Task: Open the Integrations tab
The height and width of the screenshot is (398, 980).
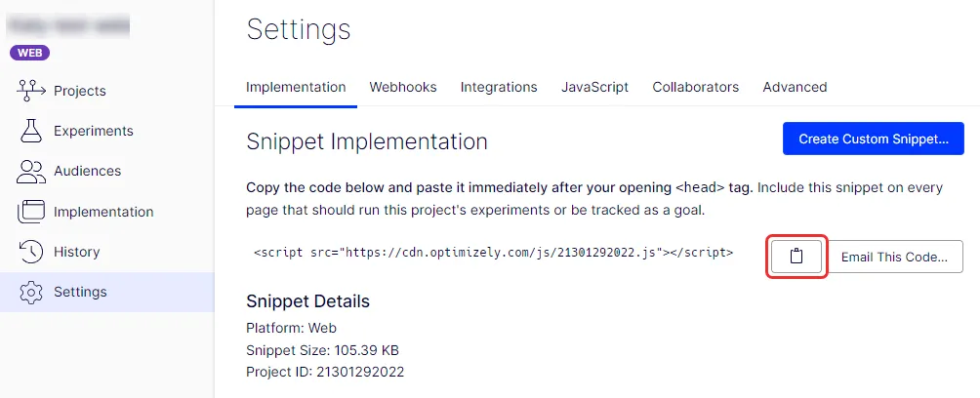Action: 499,87
